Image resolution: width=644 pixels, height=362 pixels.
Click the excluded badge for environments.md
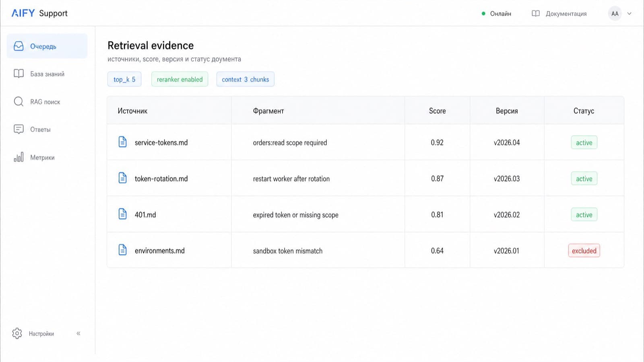(x=584, y=251)
